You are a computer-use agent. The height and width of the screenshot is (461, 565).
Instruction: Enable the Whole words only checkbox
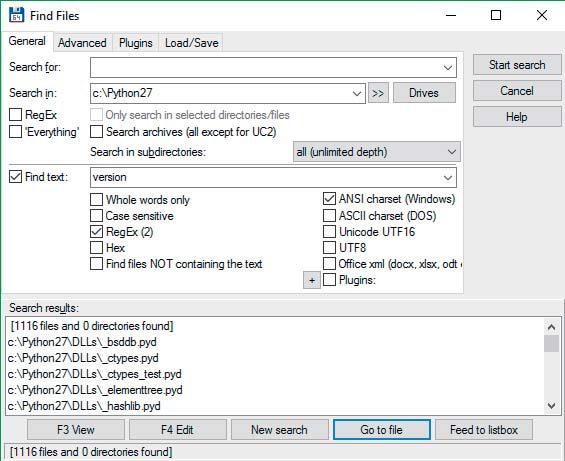96,200
